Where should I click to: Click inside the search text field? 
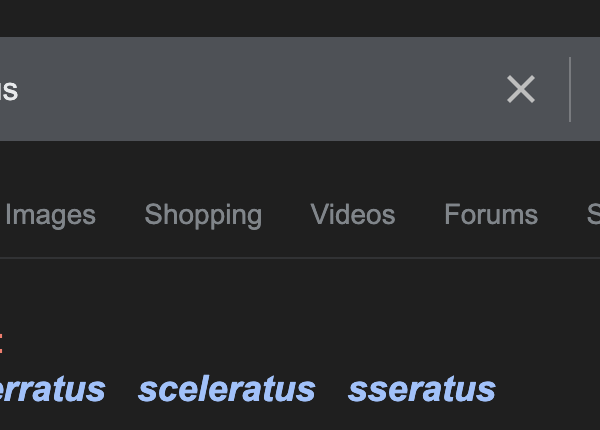click(250, 89)
